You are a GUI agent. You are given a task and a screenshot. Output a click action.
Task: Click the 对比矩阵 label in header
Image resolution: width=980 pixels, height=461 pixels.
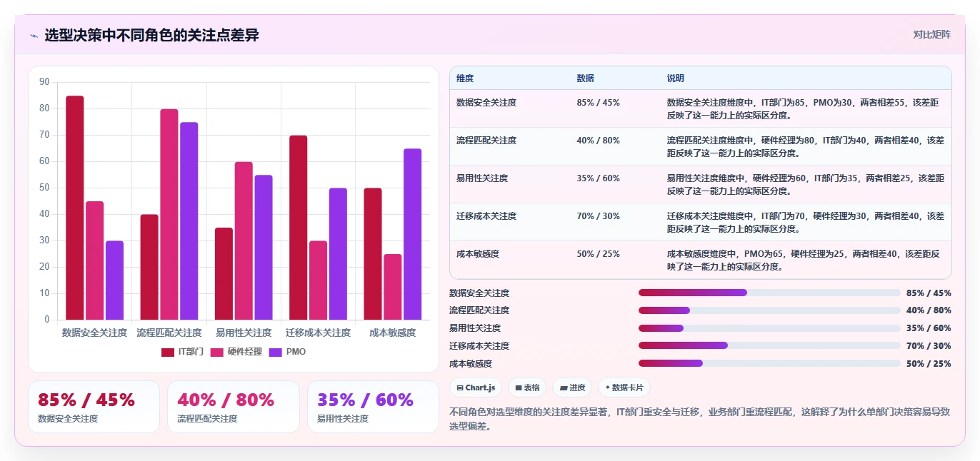(931, 34)
